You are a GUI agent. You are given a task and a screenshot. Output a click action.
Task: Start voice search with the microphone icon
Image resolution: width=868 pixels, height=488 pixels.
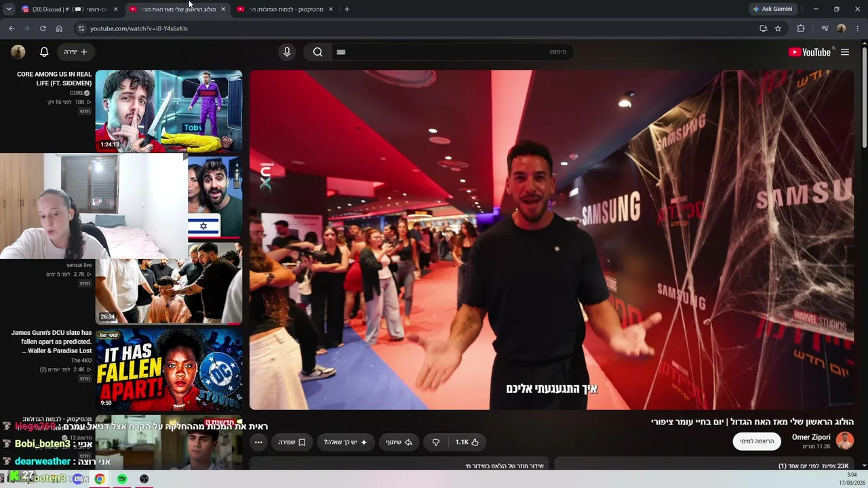[x=287, y=52]
